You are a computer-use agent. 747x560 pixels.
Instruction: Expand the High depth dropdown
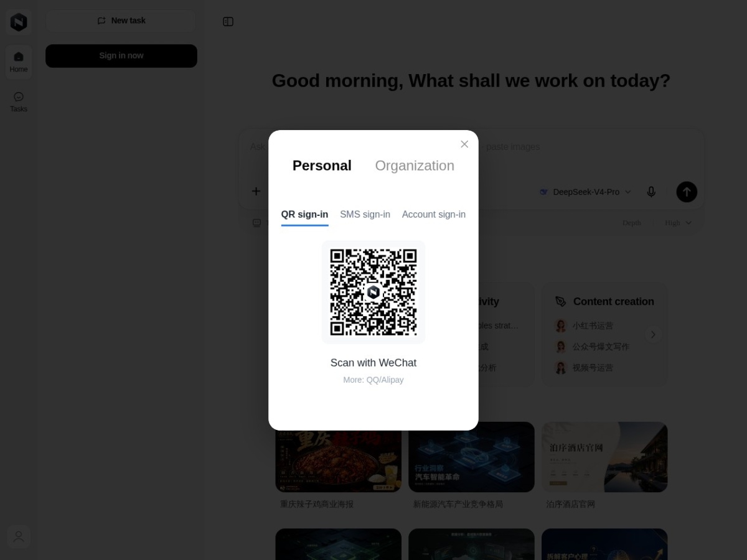point(678,223)
